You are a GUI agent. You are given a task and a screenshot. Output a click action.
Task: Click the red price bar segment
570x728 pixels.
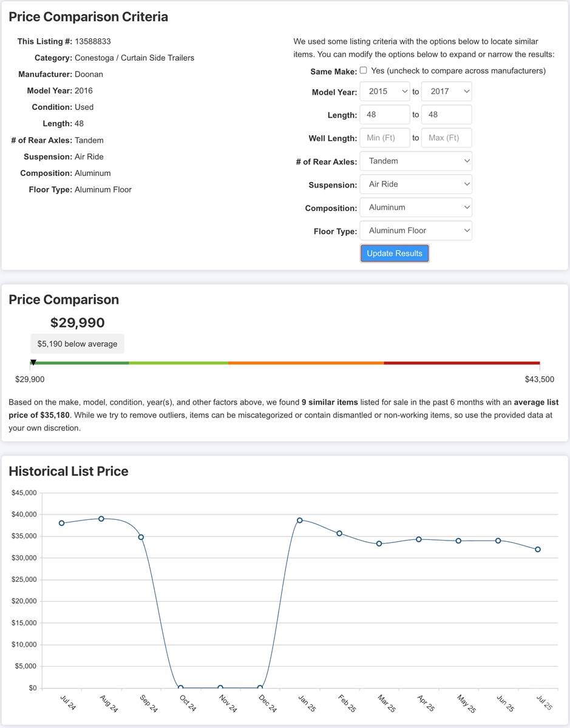click(x=461, y=363)
